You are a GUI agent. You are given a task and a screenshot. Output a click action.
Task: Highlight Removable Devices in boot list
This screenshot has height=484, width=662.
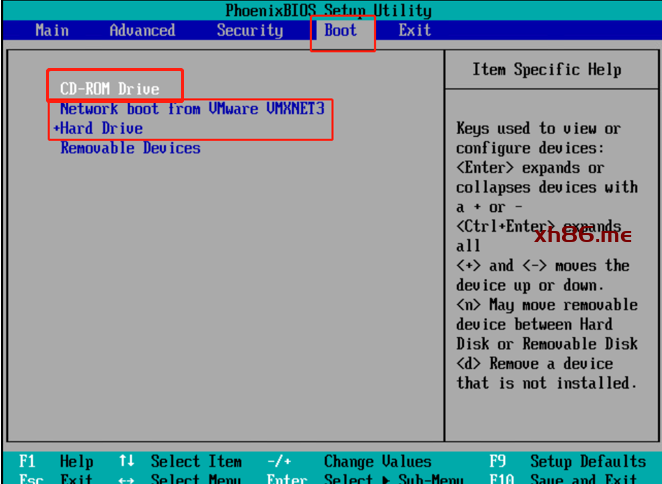130,148
